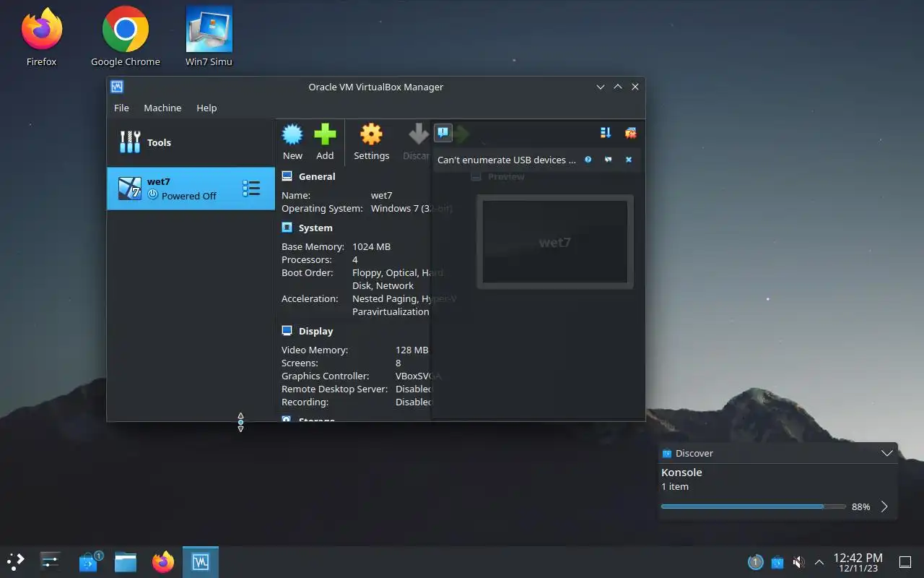Open the Dolphin file manager taskbar icon
This screenshot has width=924, height=578.
tap(126, 561)
